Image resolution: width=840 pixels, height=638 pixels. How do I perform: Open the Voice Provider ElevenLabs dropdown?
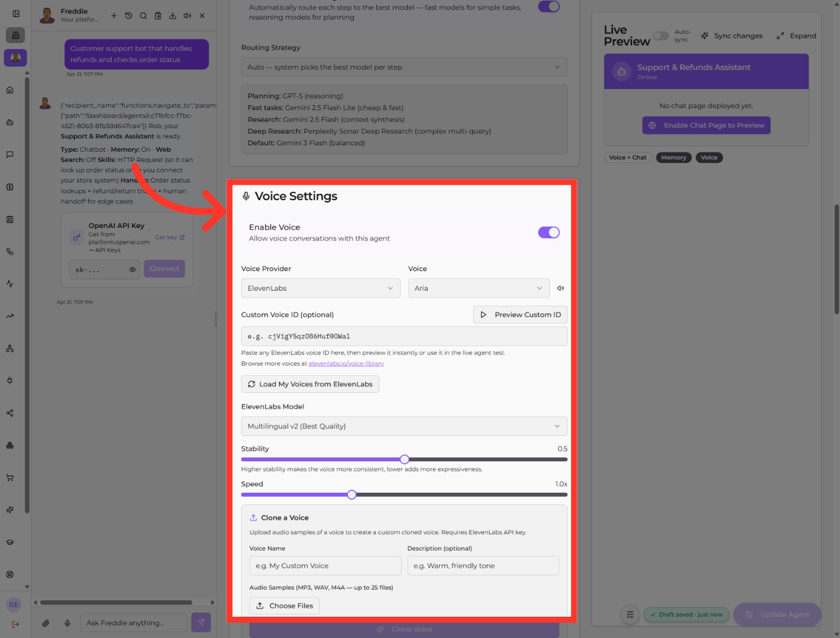pyautogui.click(x=321, y=288)
